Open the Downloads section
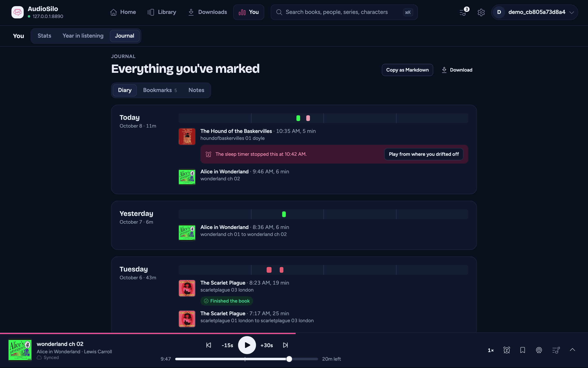Viewport: 588px width, 368px height. (208, 12)
